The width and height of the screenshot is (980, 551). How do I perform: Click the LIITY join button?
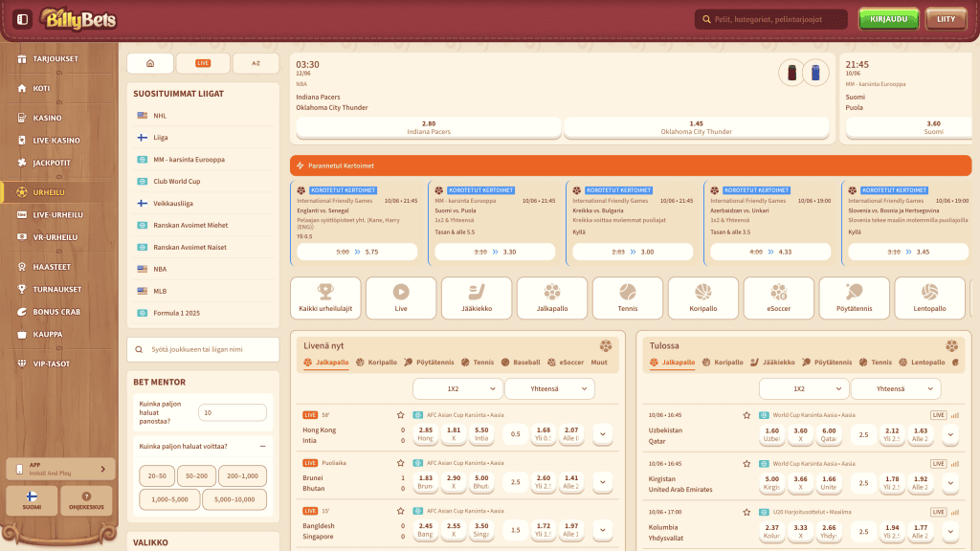click(x=946, y=19)
